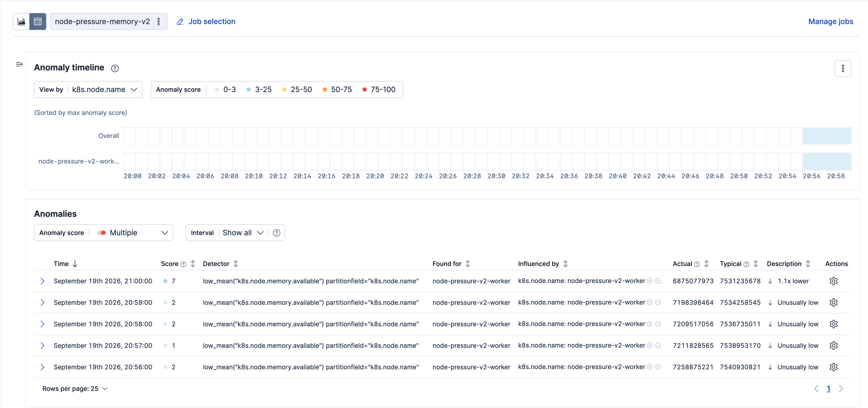Expand the collapsed side panel icon
The height and width of the screenshot is (408, 868).
(x=19, y=64)
